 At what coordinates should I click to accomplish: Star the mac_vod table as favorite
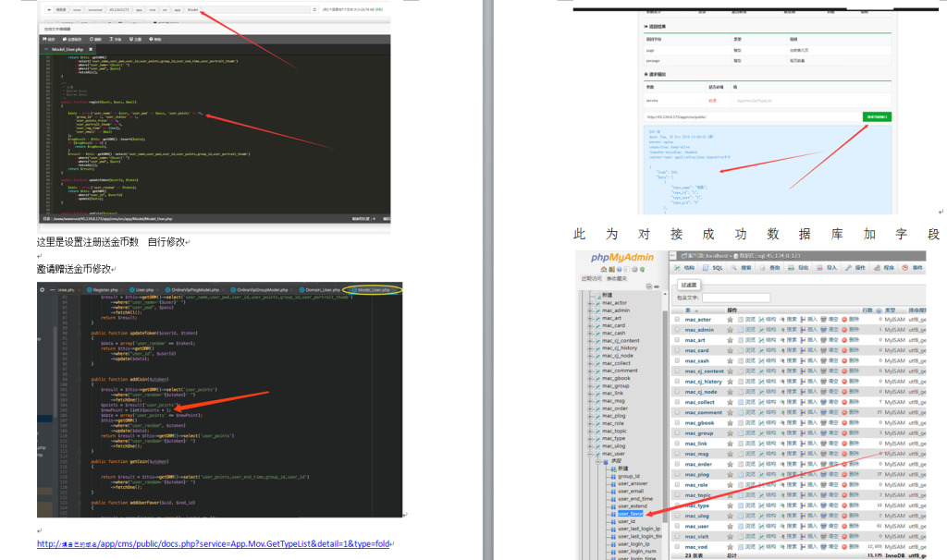[731, 547]
